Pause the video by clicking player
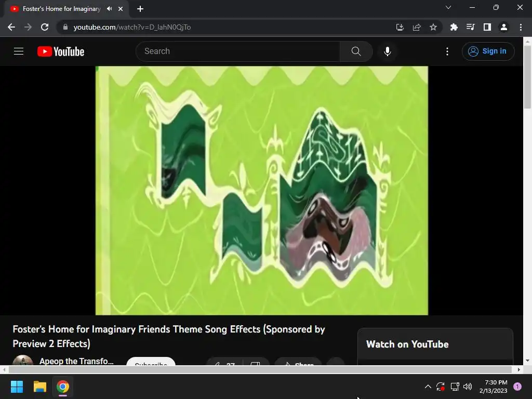532x399 pixels. (262, 190)
